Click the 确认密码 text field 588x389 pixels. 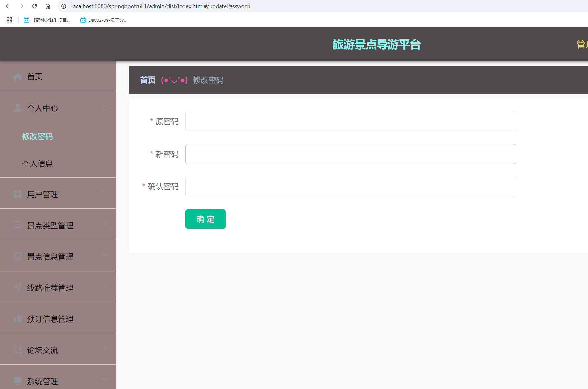tap(350, 186)
